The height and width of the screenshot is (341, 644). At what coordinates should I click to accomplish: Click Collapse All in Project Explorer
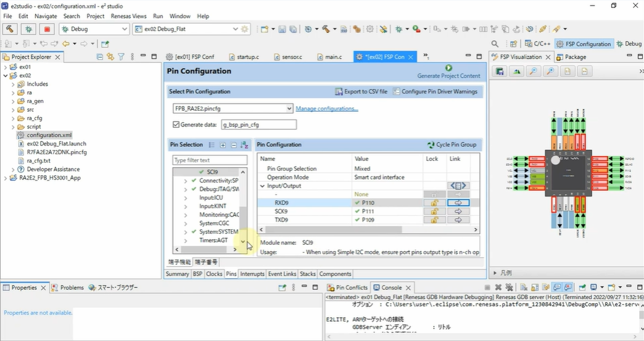[x=99, y=57]
